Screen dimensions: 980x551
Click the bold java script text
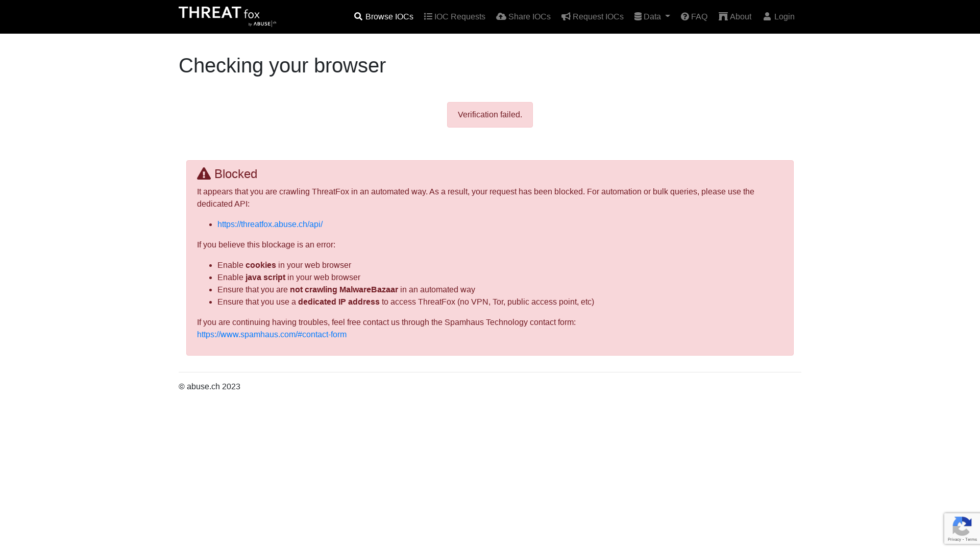pos(265,278)
